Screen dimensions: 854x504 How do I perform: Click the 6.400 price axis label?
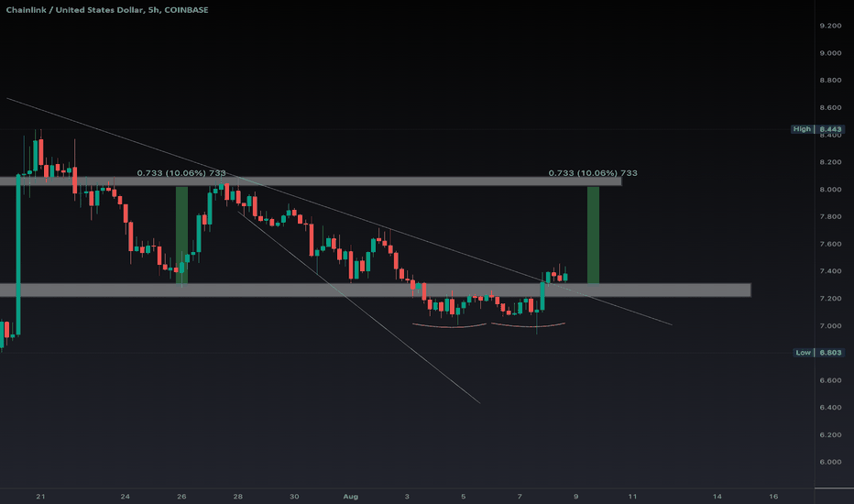tap(830, 407)
